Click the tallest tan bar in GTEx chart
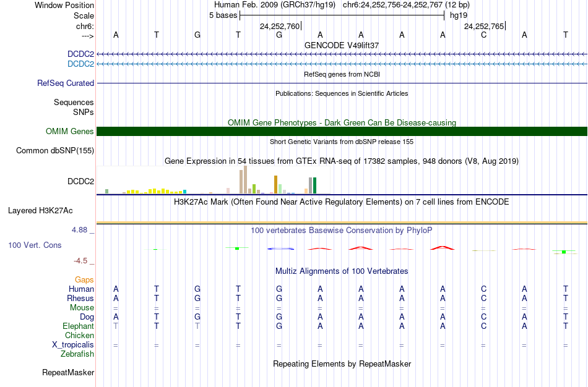588x387 pixels. (x=246, y=180)
